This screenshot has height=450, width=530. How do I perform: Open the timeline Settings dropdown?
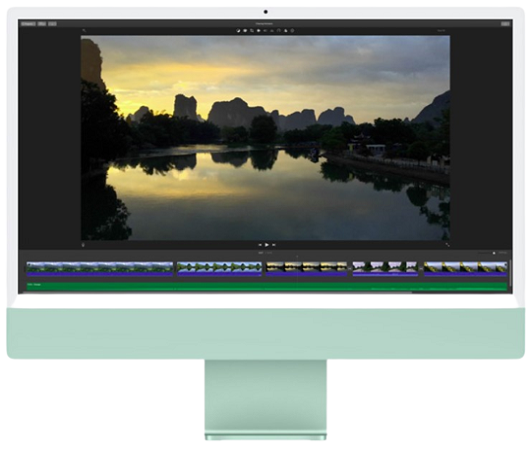(503, 253)
